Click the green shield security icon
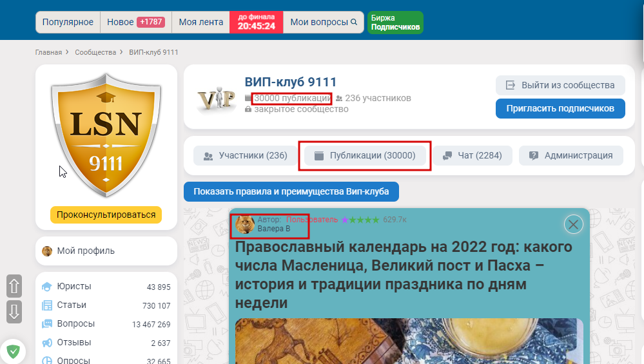The image size is (644, 364). click(x=13, y=351)
